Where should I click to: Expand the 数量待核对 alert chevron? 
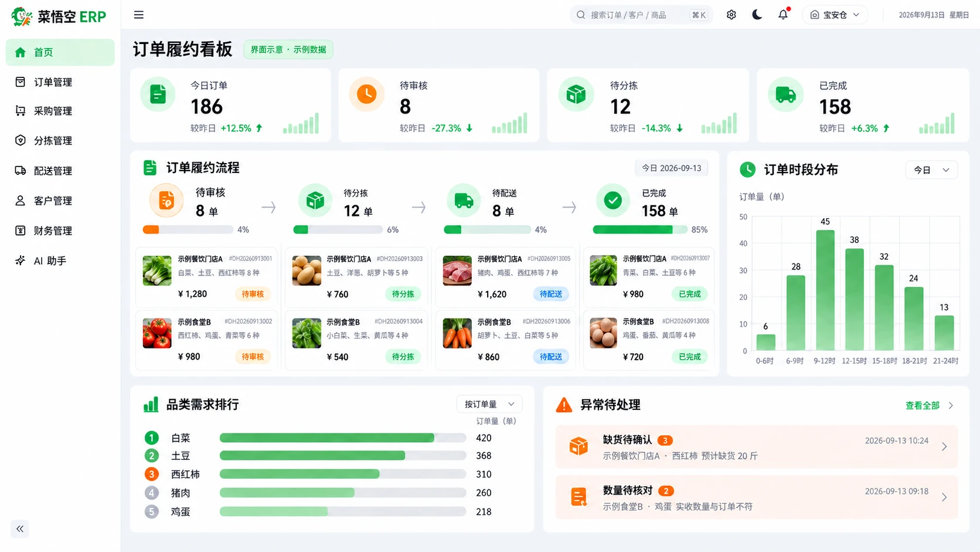(x=944, y=497)
